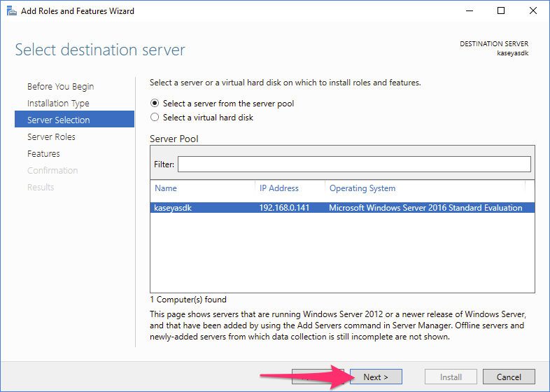Go to Before You Begin step

coord(60,86)
